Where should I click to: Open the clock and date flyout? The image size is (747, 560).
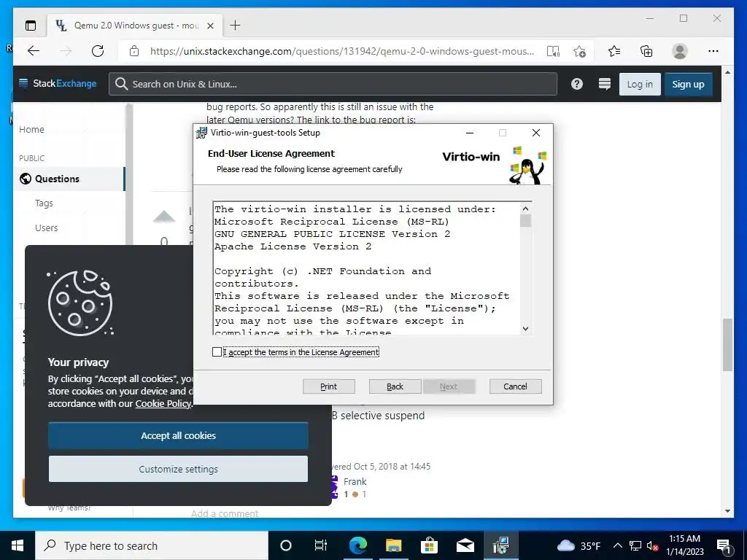pyautogui.click(x=684, y=545)
